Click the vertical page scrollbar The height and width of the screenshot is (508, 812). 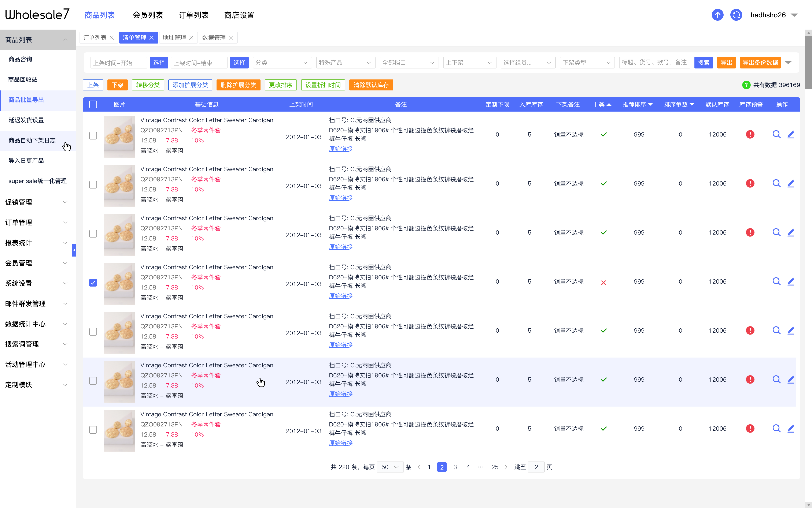click(x=809, y=63)
